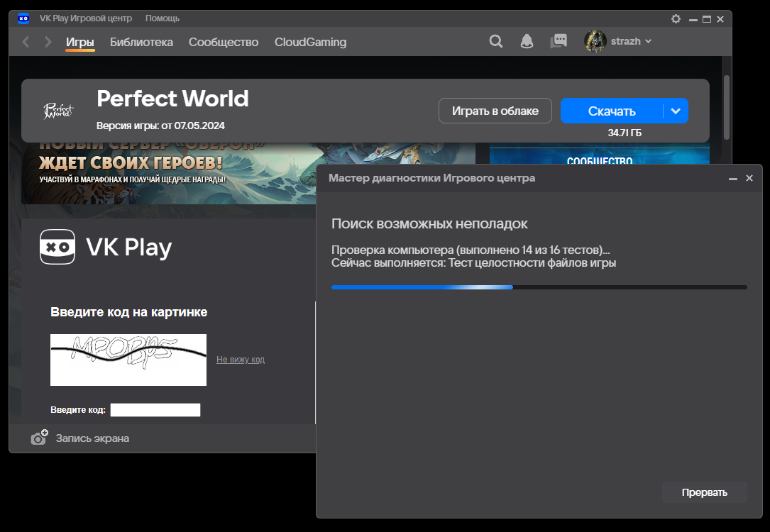The width and height of the screenshot is (770, 532).
Task: Go forward with the right arrow
Action: pyautogui.click(x=48, y=42)
